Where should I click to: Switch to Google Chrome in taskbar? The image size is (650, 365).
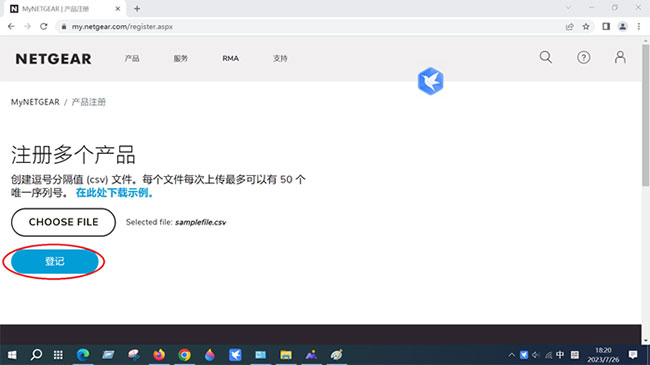click(x=184, y=355)
